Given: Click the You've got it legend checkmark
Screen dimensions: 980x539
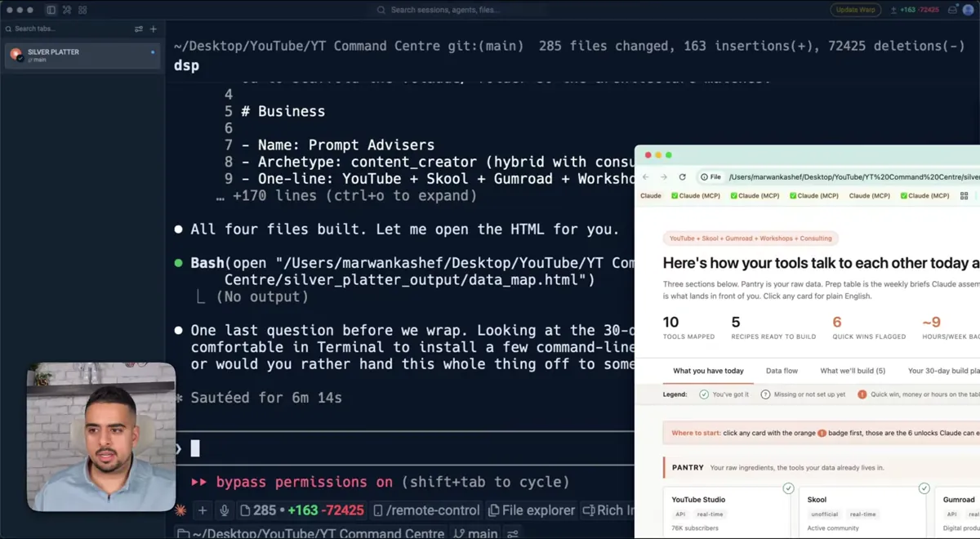Looking at the screenshot, I should pyautogui.click(x=704, y=394).
